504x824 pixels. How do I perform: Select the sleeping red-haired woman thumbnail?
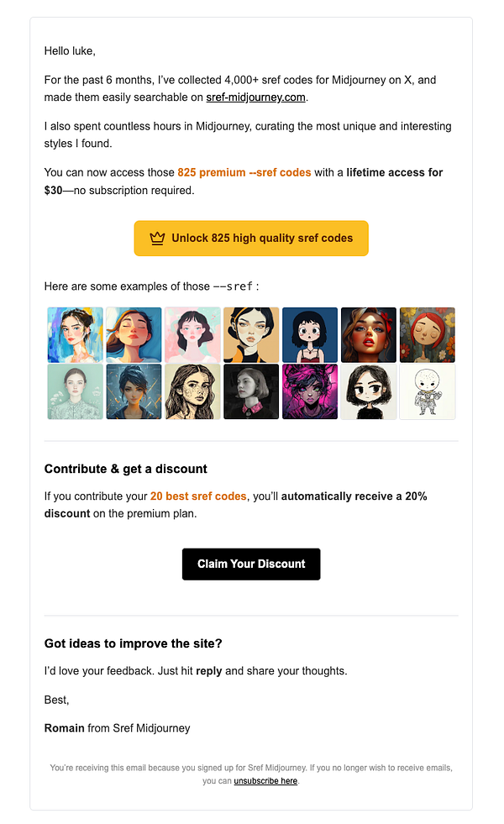coord(428,334)
